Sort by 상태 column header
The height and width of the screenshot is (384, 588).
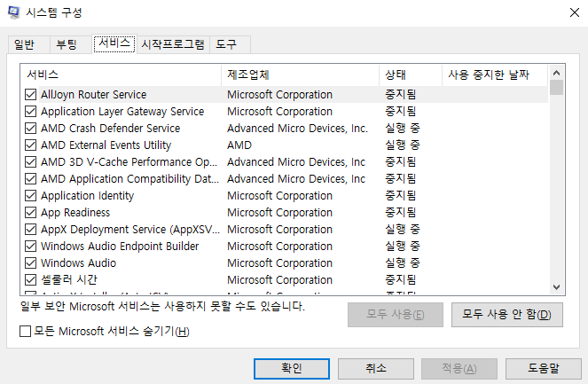(411, 75)
